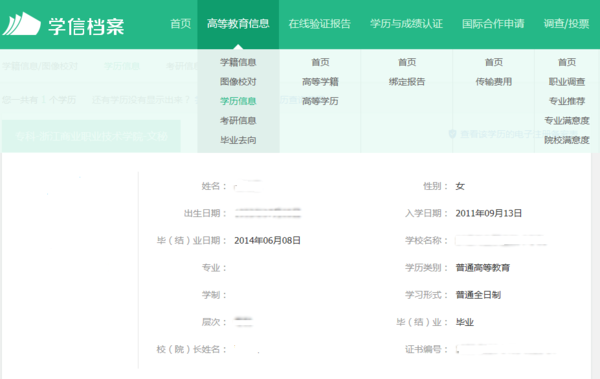Click the graduation date 2014年06月08日
This screenshot has height=379, width=600.
click(x=267, y=240)
